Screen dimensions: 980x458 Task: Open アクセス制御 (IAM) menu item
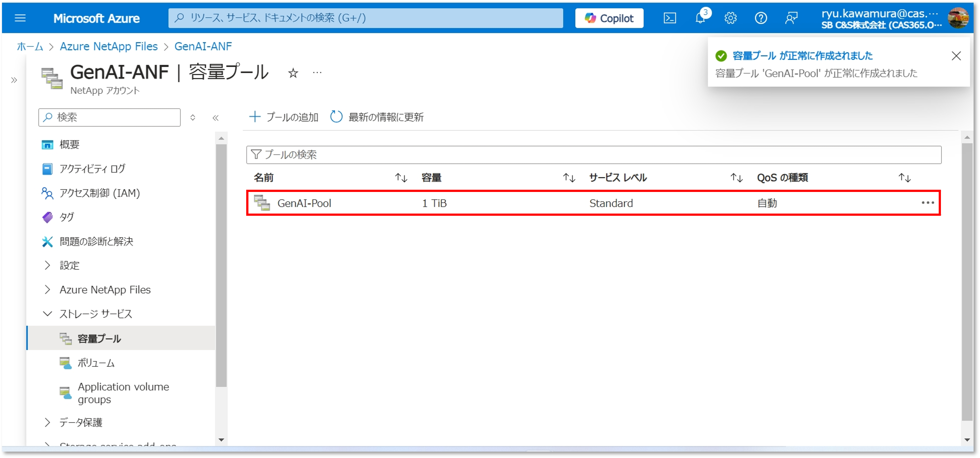(x=100, y=193)
